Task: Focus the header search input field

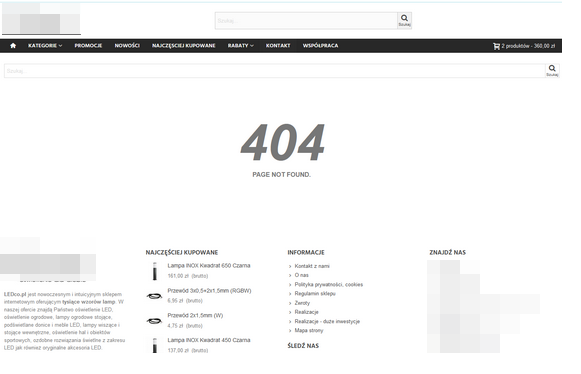Action: click(x=306, y=20)
